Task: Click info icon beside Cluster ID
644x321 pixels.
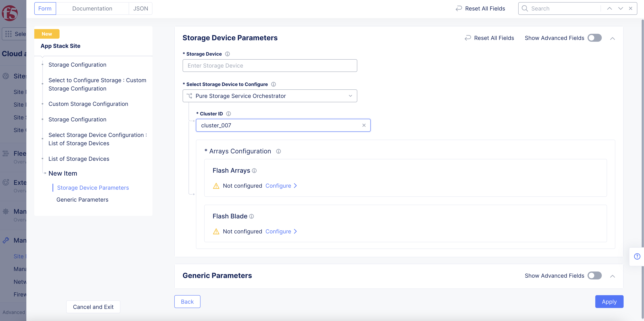Action: (228, 114)
